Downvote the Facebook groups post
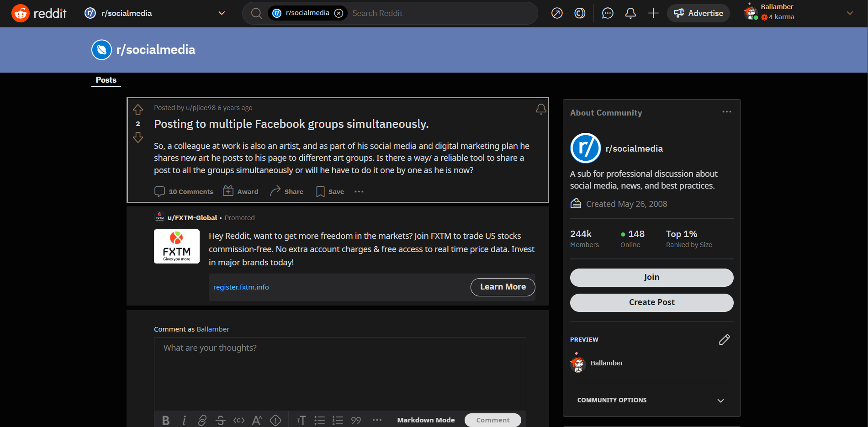The height and width of the screenshot is (427, 868). point(138,137)
